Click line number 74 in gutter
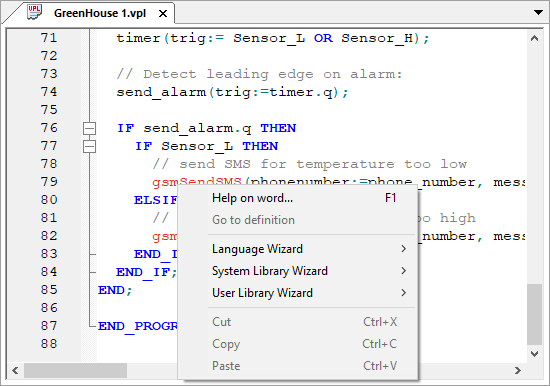The height and width of the screenshot is (386, 550). (49, 92)
